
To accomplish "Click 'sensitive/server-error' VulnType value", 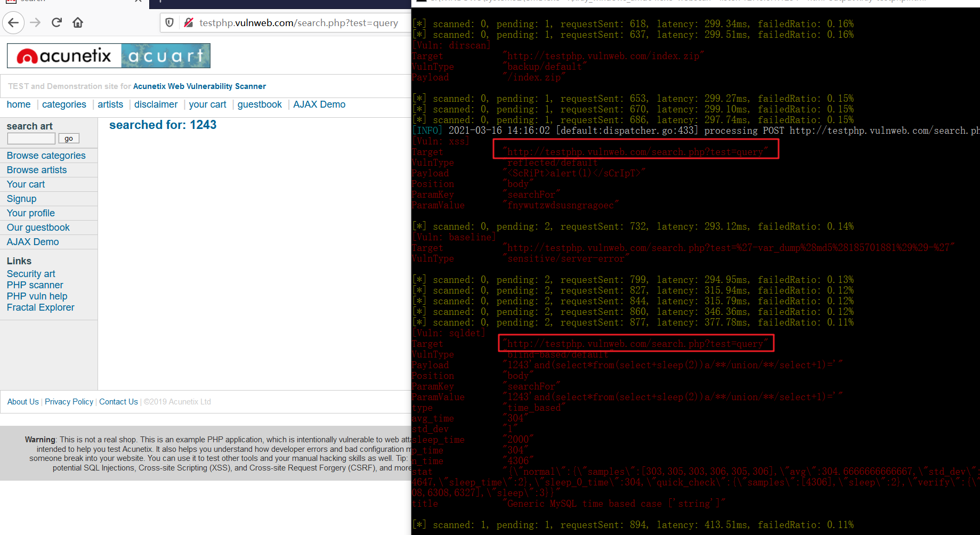I will [x=566, y=258].
